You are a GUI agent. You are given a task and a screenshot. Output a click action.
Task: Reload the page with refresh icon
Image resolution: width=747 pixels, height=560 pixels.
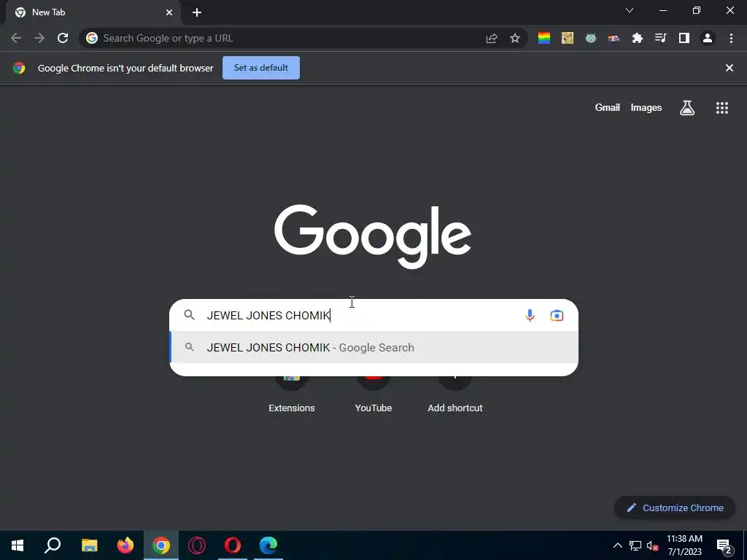tap(63, 38)
